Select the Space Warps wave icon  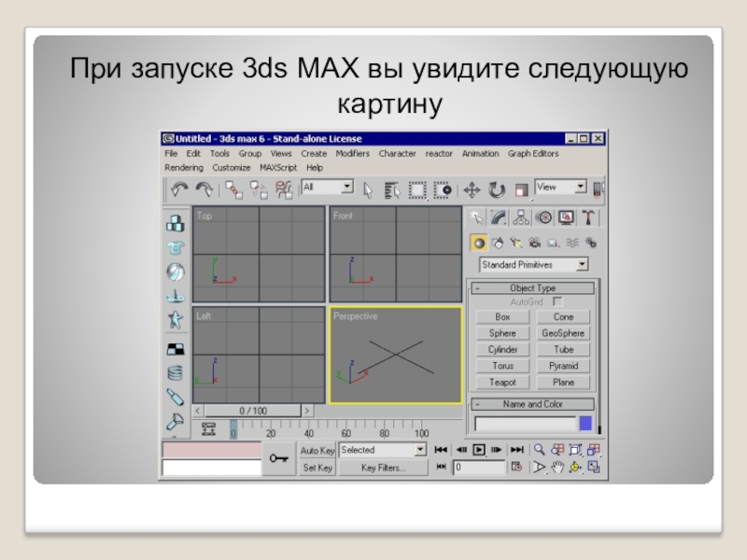click(x=571, y=243)
